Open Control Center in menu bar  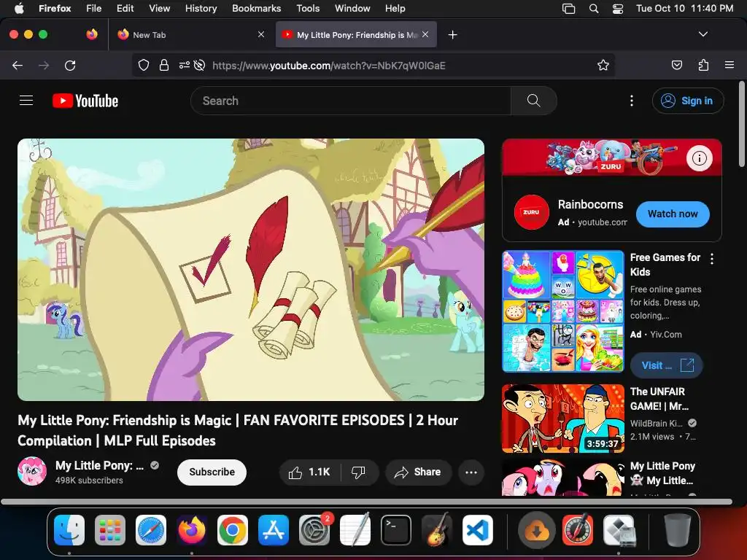[x=617, y=9]
